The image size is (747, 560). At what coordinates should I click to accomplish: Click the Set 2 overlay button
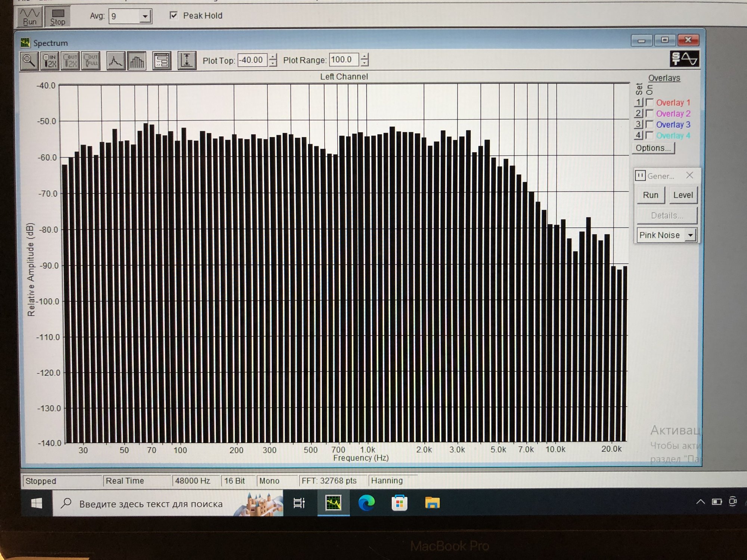pyautogui.click(x=638, y=113)
